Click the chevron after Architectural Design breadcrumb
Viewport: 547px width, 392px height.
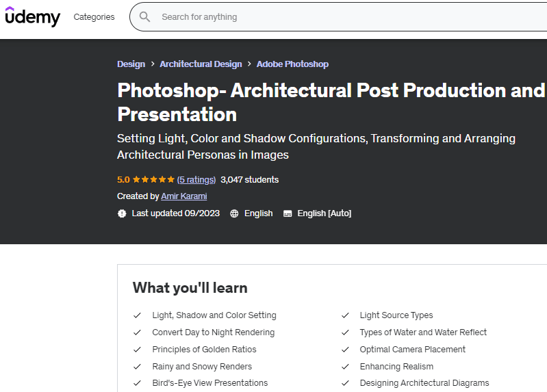[x=249, y=64]
